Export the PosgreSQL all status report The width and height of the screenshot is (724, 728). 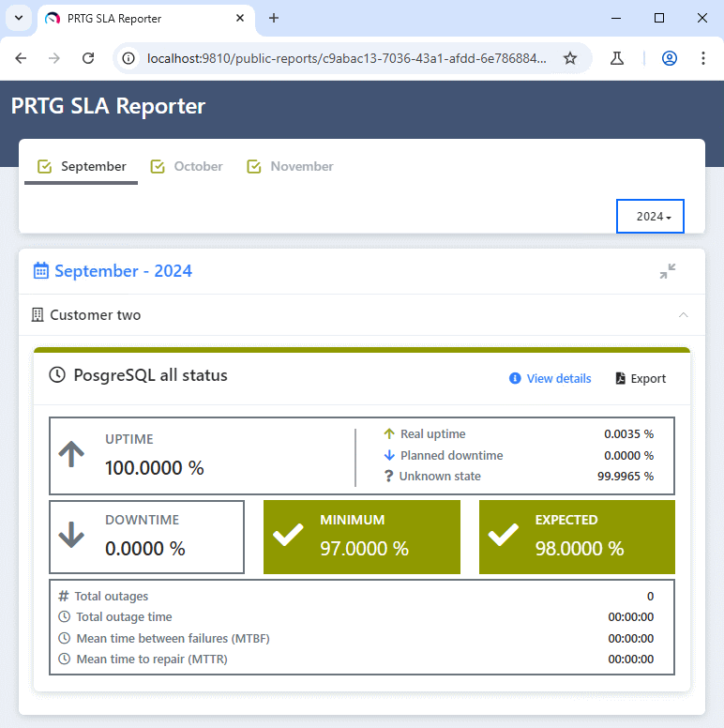tap(641, 378)
